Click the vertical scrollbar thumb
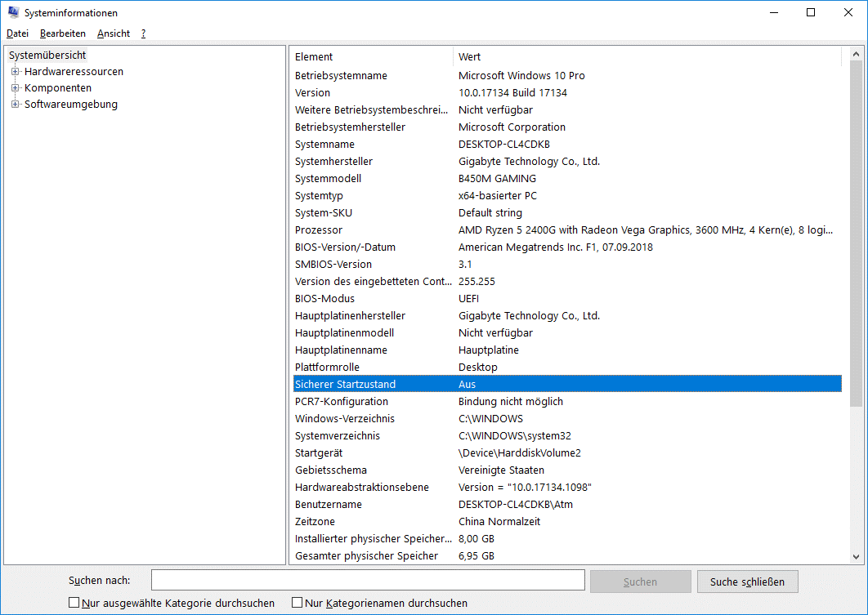This screenshot has height=615, width=868. tap(856, 235)
